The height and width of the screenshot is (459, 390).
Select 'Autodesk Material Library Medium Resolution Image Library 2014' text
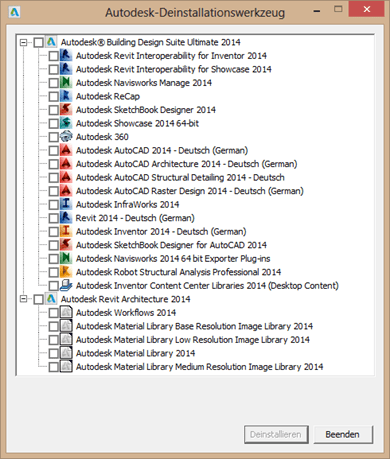tap(199, 366)
